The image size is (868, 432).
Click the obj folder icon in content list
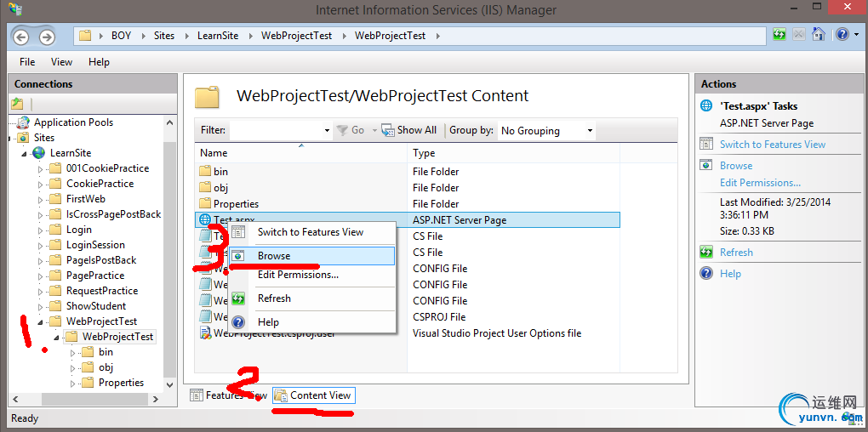tap(205, 188)
